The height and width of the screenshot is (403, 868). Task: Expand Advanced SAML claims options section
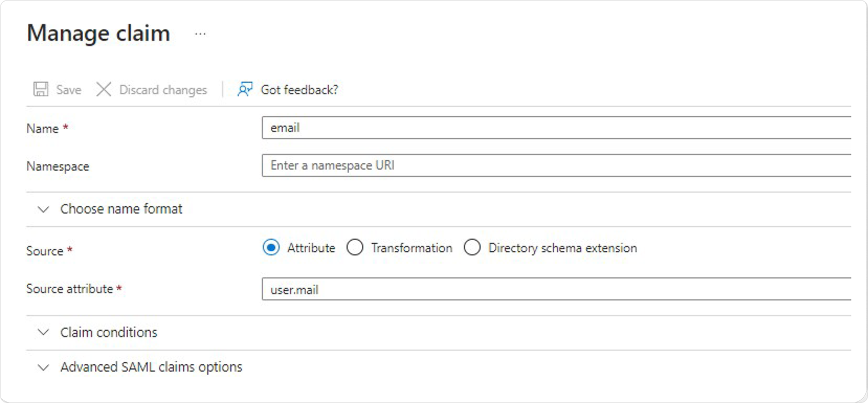[439, 367]
